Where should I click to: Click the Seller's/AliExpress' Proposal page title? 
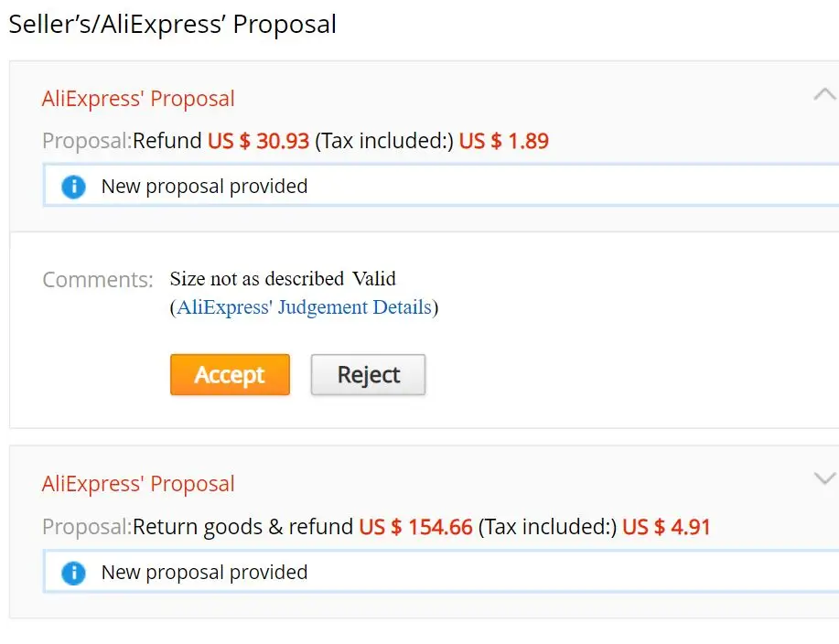172,24
